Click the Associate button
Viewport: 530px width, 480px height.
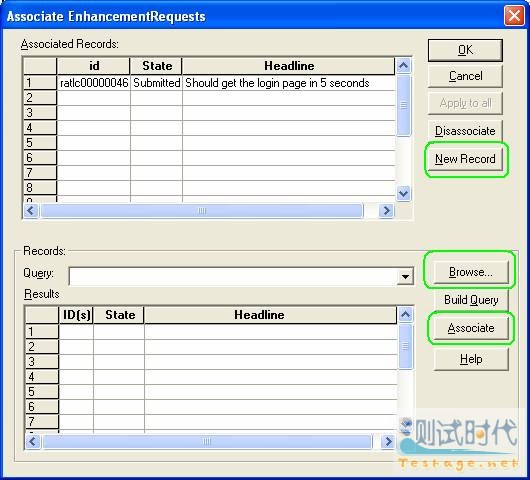[471, 328]
